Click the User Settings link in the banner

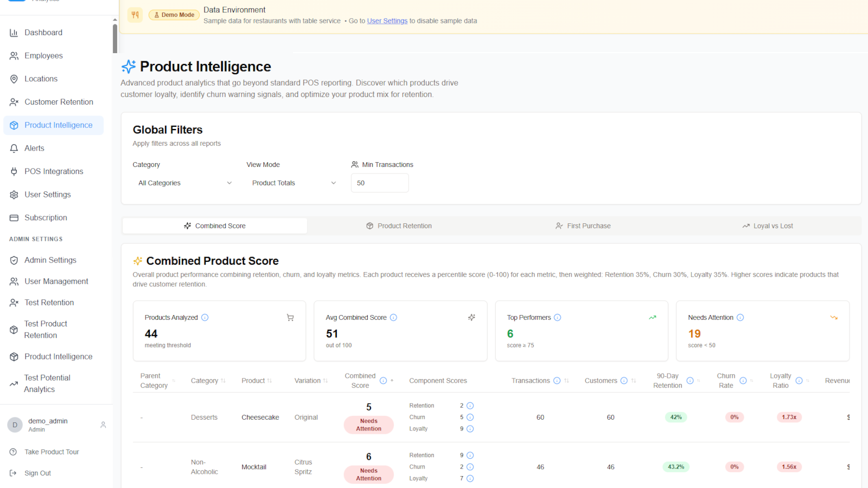pos(387,21)
